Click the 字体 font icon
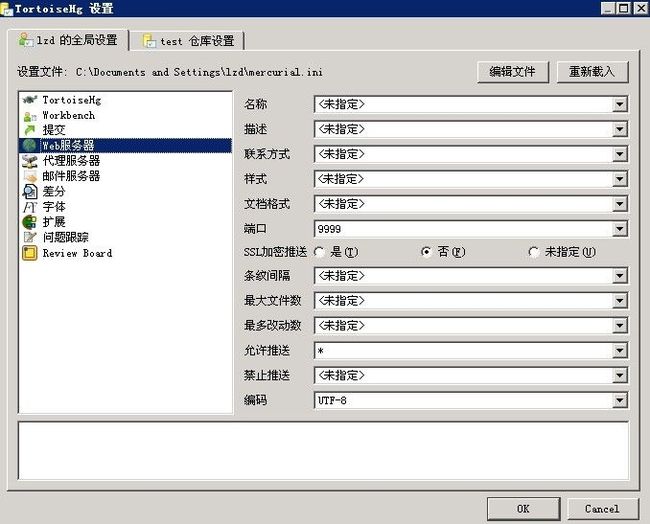The image size is (650, 524). click(29, 207)
